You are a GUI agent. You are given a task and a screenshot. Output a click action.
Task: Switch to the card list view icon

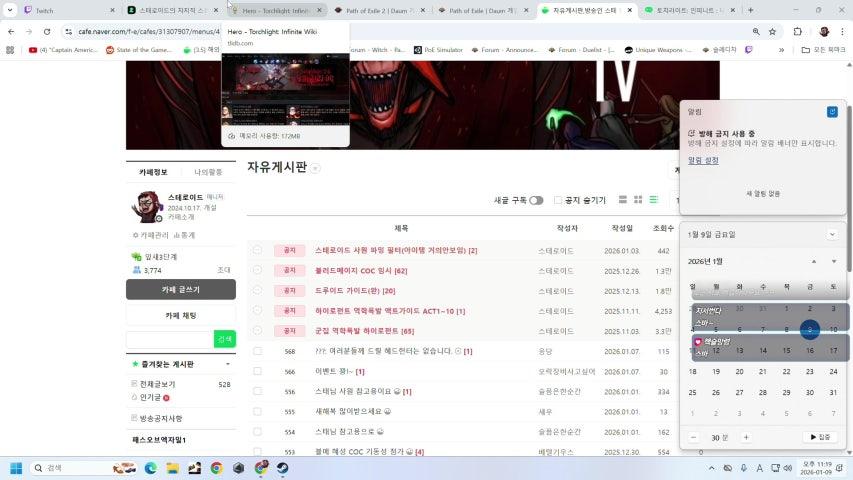pos(623,200)
